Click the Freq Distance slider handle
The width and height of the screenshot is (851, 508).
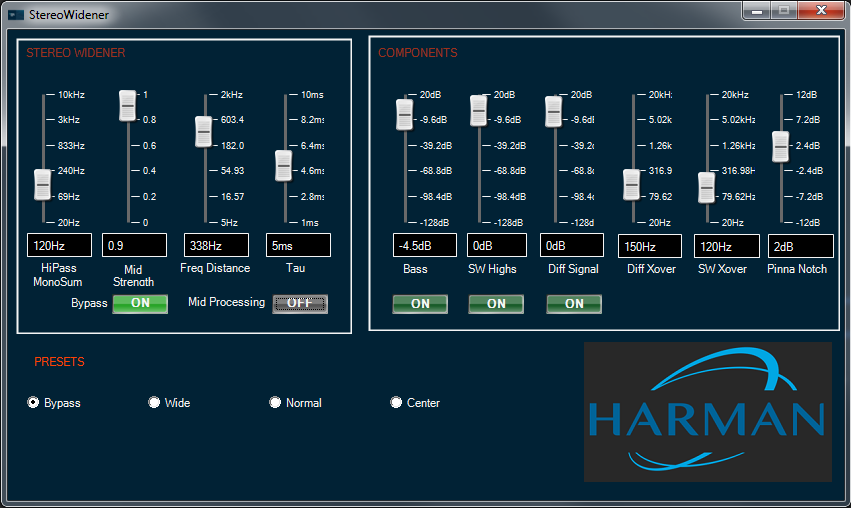(204, 131)
